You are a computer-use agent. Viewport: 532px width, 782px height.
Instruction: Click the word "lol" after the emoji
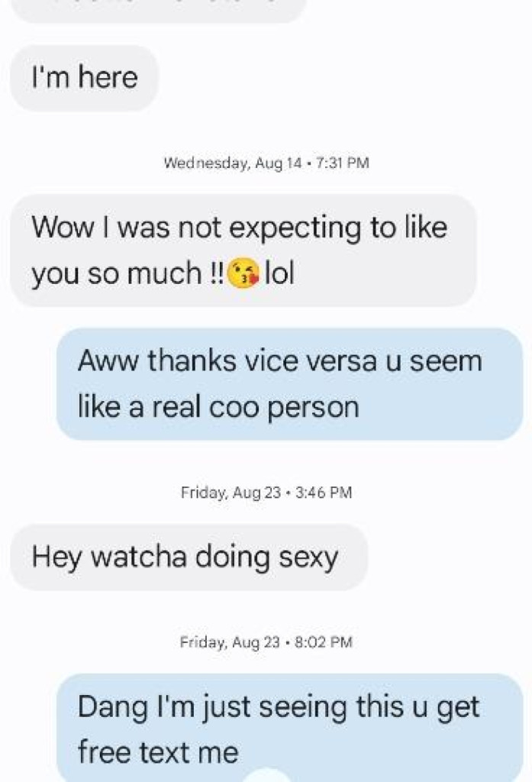click(279, 274)
